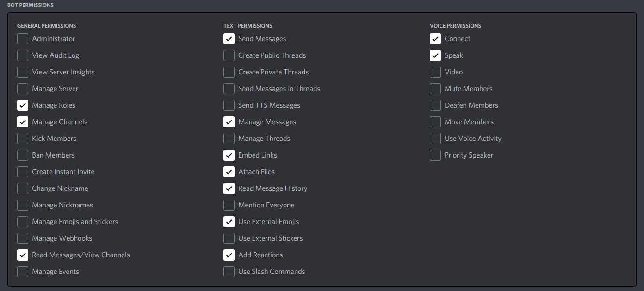This screenshot has width=644, height=291.
Task: Enable the Administrator permission
Action: click(23, 39)
